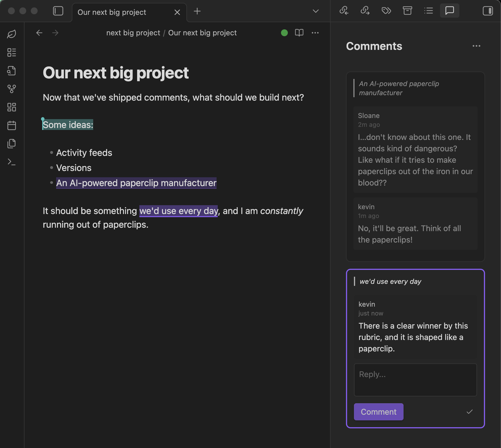Click the next big project breadcrumb
The height and width of the screenshot is (448, 501).
[133, 33]
